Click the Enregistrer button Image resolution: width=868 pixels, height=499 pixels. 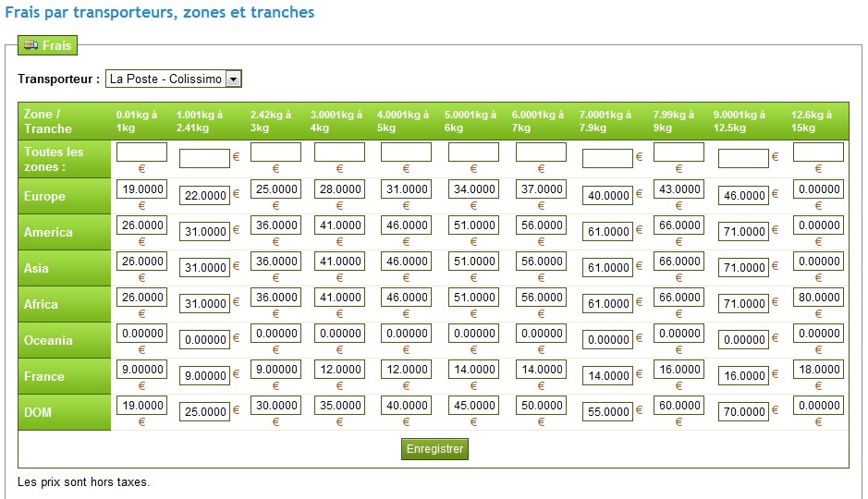[434, 449]
